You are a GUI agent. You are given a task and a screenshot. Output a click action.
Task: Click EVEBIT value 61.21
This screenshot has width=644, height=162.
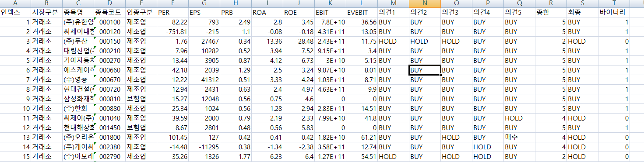click(x=362, y=137)
